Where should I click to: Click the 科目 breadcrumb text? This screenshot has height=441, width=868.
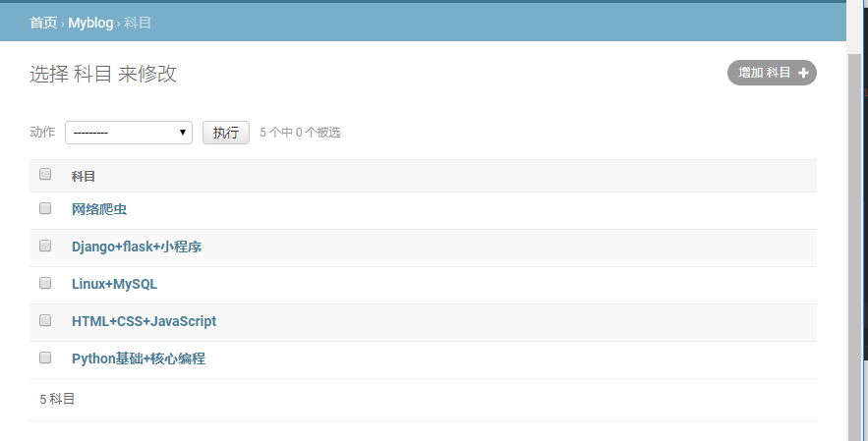(138, 23)
